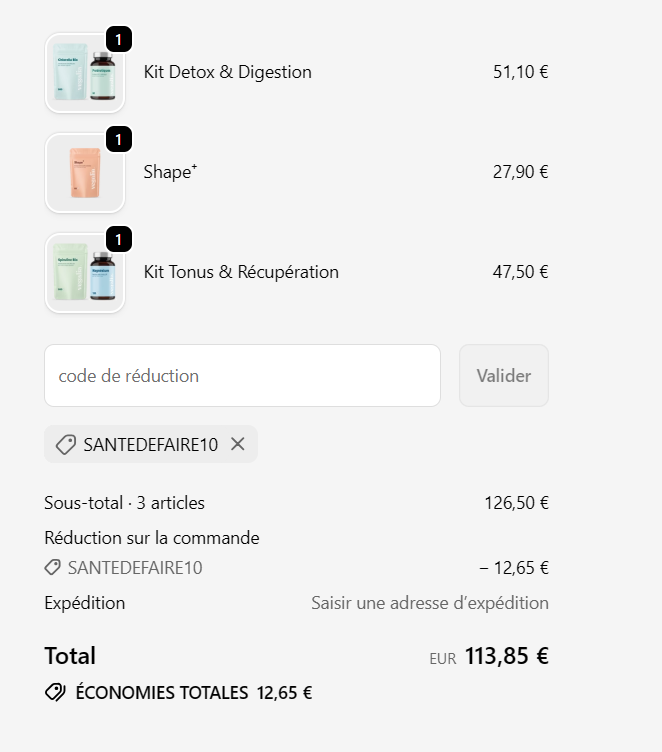The image size is (662, 752).
Task: Click the savings tags icon near ÉCONOMIES TOTALES
Action: tap(55, 692)
